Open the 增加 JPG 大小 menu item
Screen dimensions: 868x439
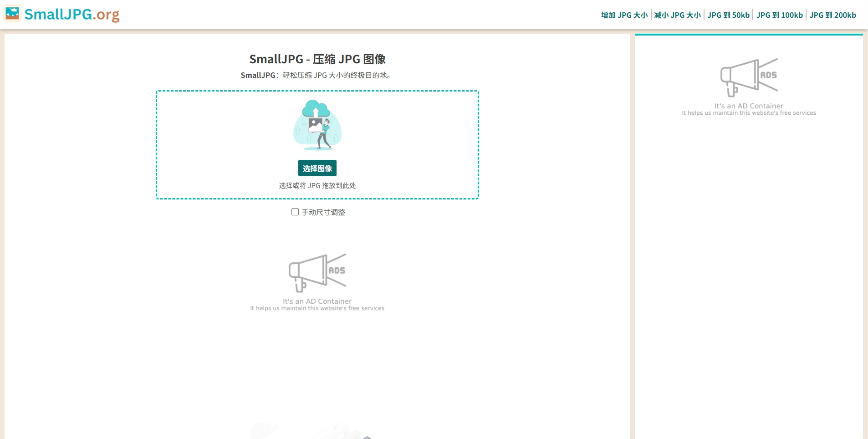624,15
